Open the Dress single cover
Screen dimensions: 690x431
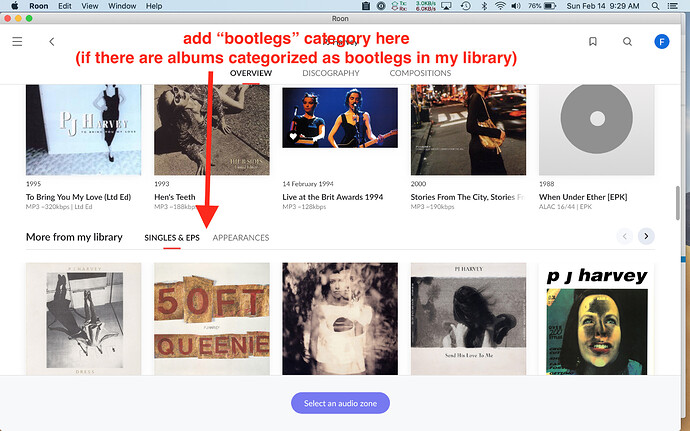point(84,319)
